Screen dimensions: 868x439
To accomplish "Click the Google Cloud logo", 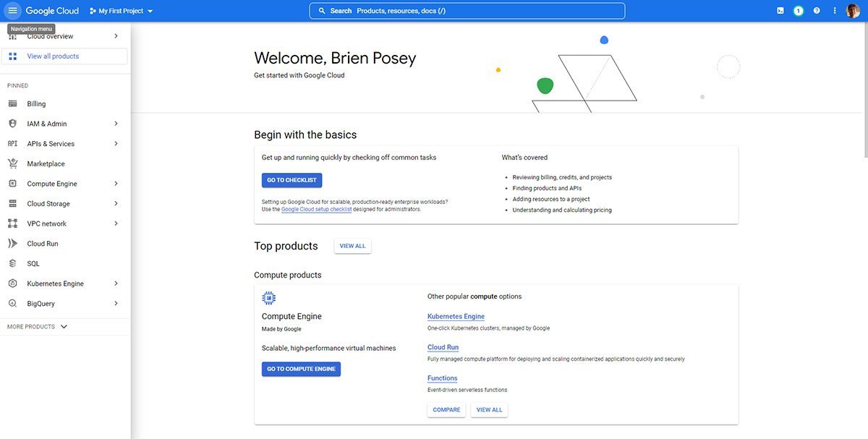I will (51, 11).
